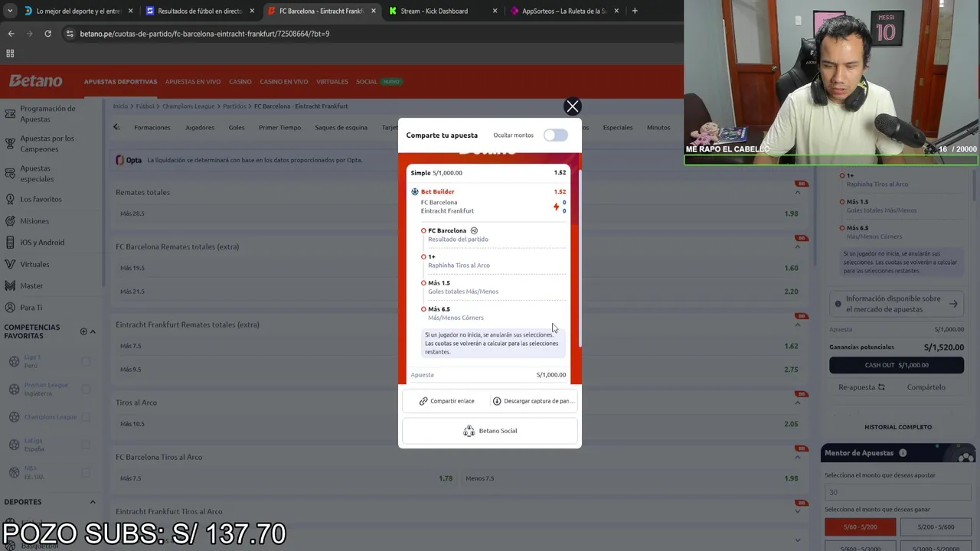The image size is (980, 551).
Task: Open the Virtuales menu item
Action: click(332, 82)
